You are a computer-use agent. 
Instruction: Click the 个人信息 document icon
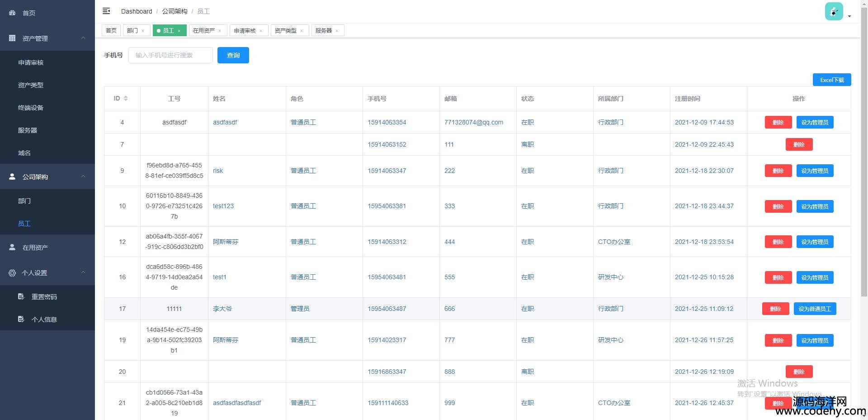(x=21, y=320)
